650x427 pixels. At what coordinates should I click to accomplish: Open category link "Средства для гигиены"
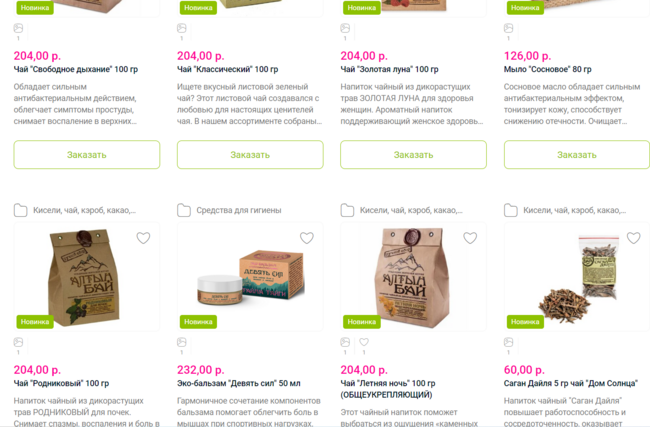coord(239,210)
